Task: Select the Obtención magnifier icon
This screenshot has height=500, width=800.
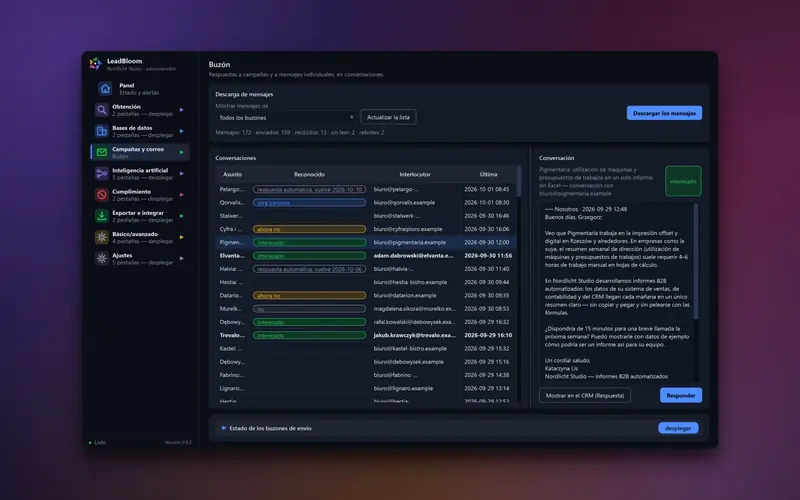Action: 102,110
